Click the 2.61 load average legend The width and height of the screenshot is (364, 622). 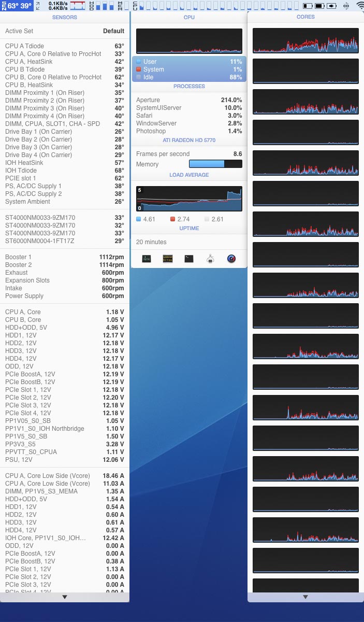coord(215,219)
